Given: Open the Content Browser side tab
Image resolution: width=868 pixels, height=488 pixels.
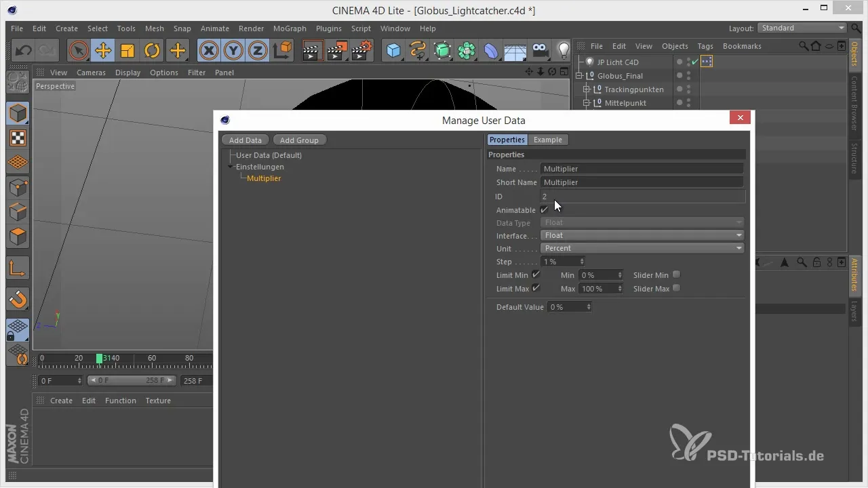Looking at the screenshot, I should 854,102.
